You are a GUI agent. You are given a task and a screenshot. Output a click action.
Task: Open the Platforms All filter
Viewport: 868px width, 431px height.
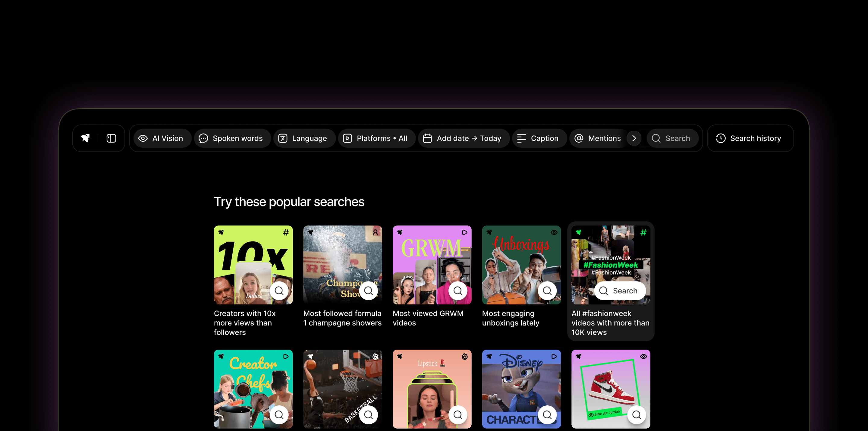[x=377, y=138]
